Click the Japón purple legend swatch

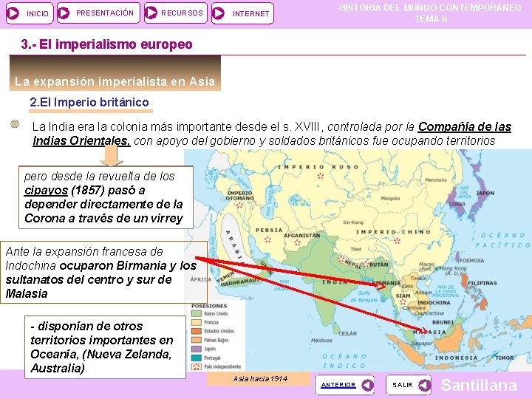coord(197,349)
